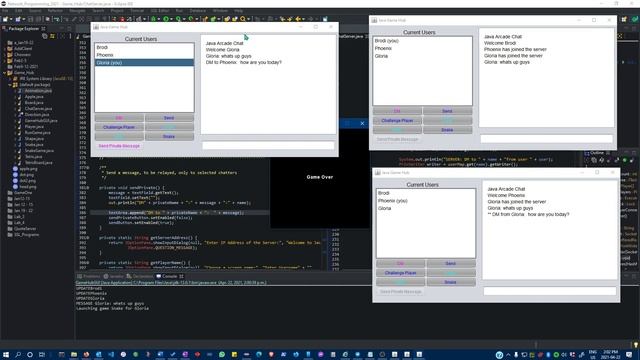Open the Run button dropdown arrow
Screen dimensions: 640x360
click(171, 19)
